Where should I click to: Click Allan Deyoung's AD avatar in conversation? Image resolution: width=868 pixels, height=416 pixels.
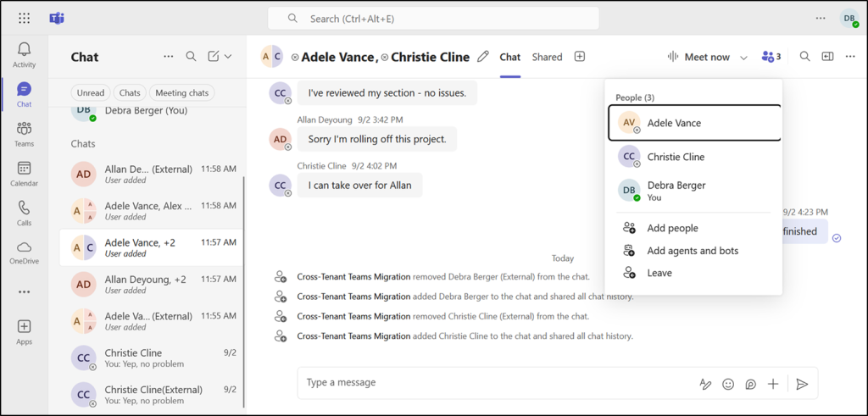point(280,139)
